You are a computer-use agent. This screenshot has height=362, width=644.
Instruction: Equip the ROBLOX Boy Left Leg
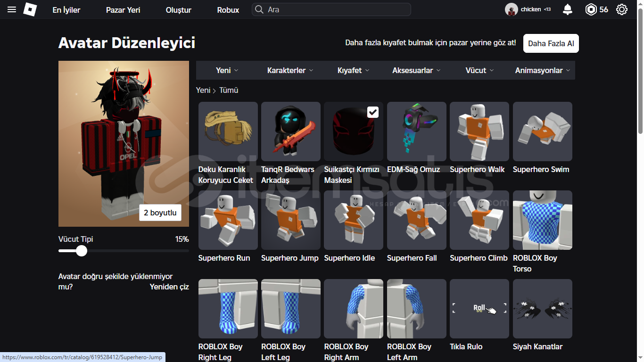pos(291,309)
